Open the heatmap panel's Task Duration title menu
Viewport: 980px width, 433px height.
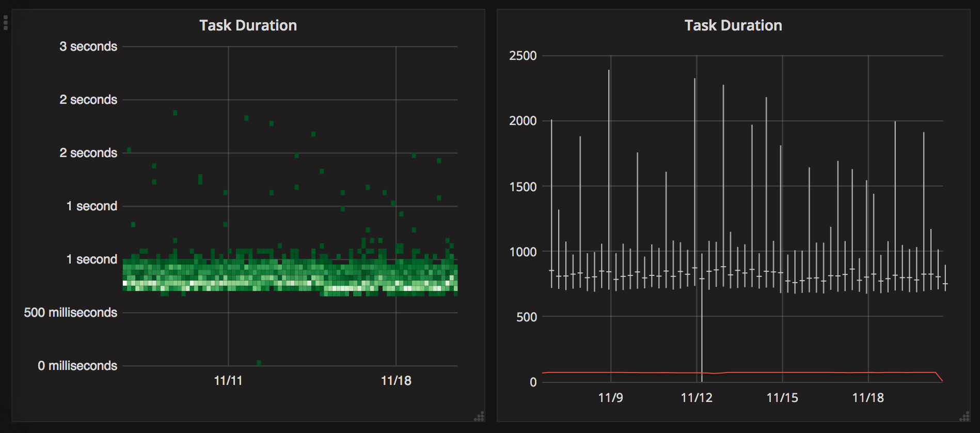[248, 25]
